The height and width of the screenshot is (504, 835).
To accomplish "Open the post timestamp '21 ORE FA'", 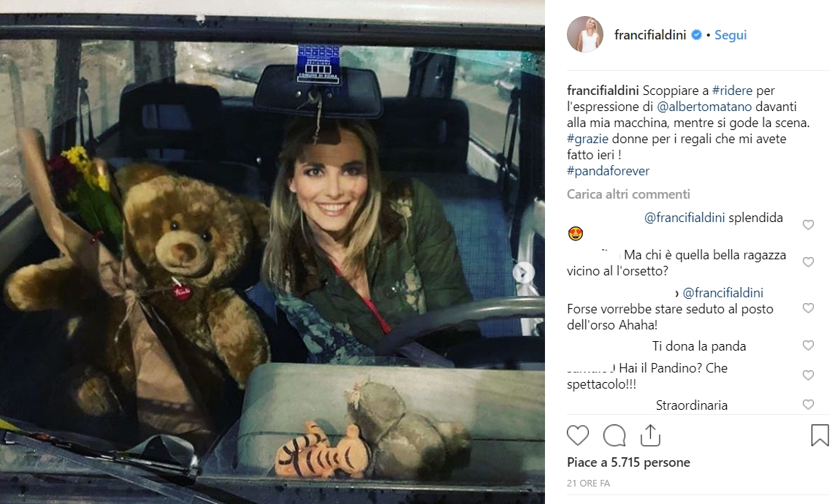I will (x=588, y=484).
